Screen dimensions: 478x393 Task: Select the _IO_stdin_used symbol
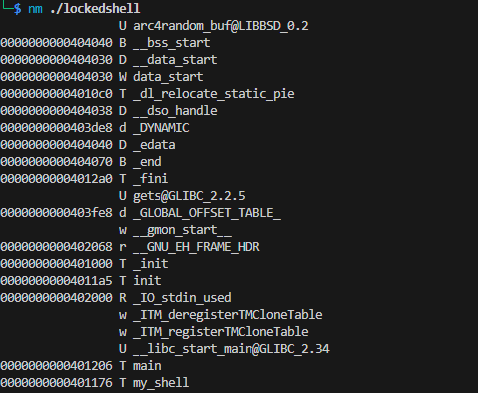point(182,297)
